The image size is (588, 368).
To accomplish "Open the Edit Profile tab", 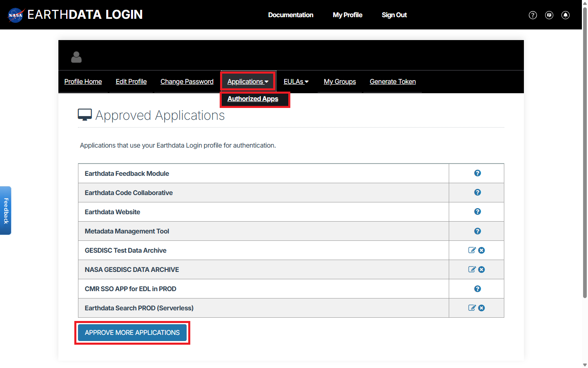I will point(131,81).
